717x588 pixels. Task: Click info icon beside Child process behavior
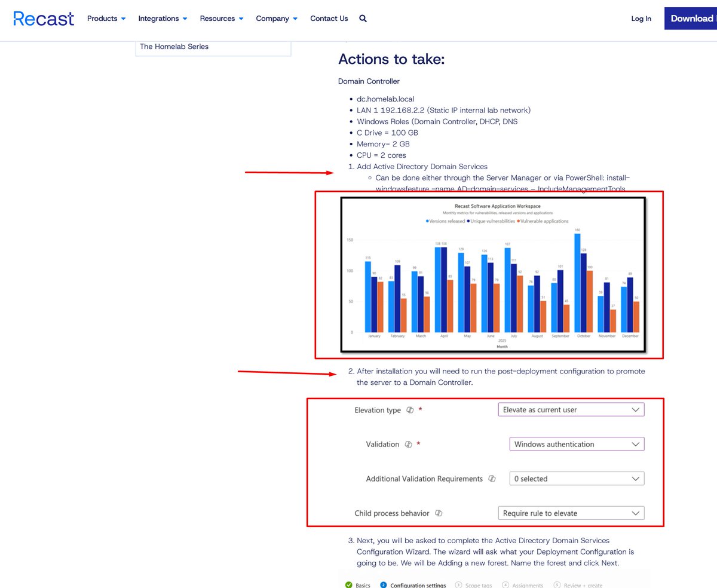point(439,513)
